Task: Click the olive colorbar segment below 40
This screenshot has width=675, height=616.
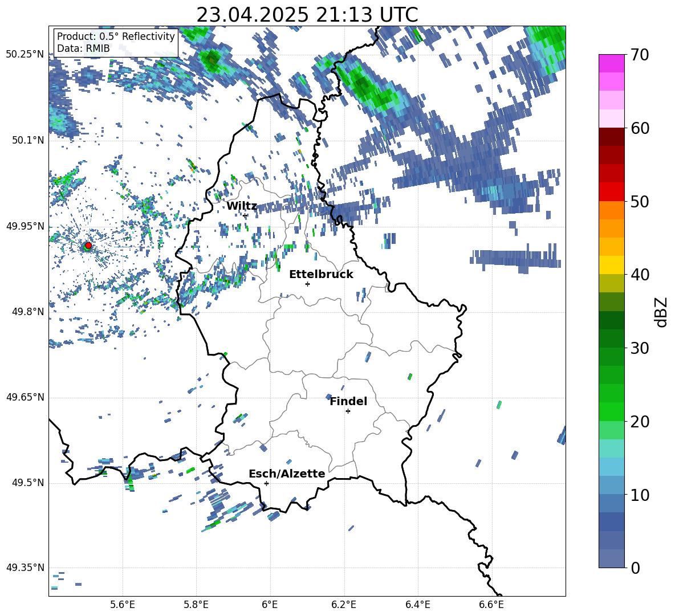Action: 611,283
